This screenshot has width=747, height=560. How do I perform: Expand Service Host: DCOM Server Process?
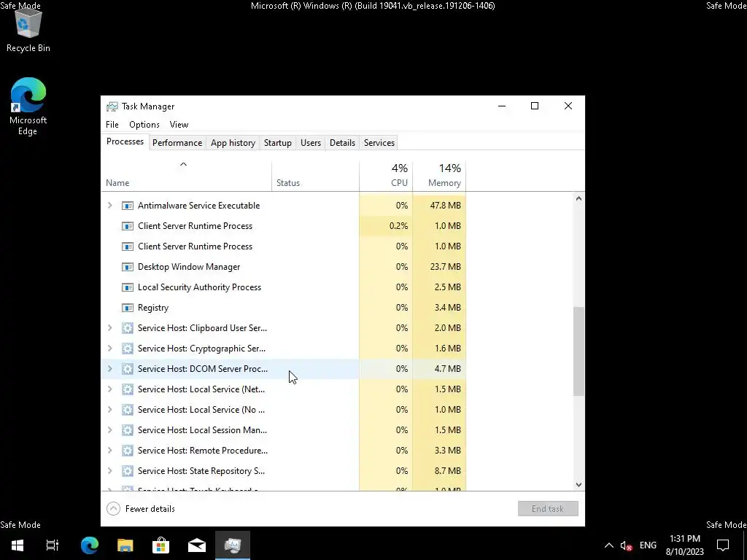pos(110,368)
